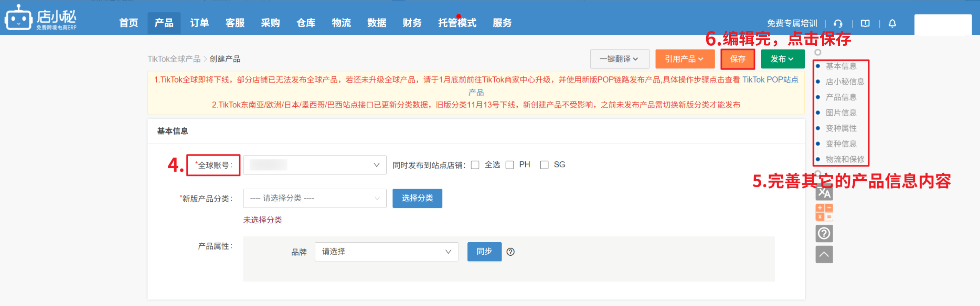Jump to 图片信息 section anchor
This screenshot has width=980, height=306.
click(x=841, y=113)
